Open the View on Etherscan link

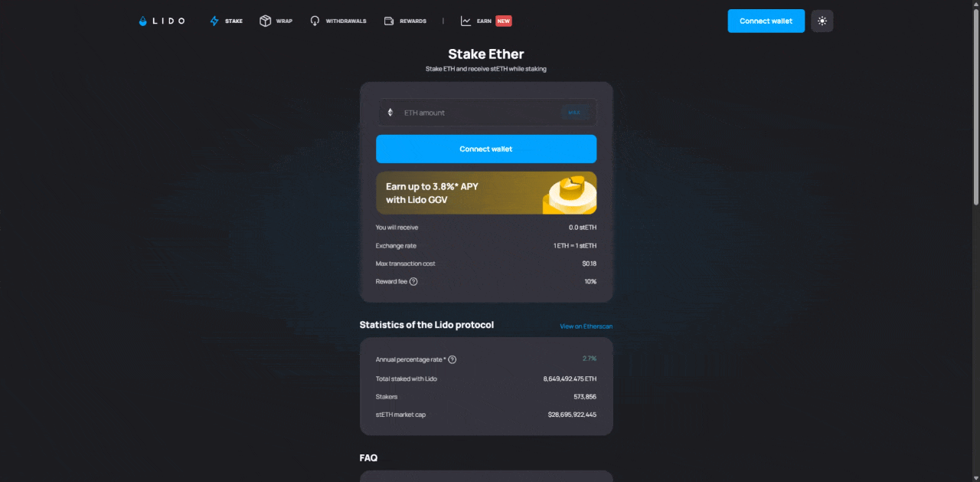pos(586,326)
